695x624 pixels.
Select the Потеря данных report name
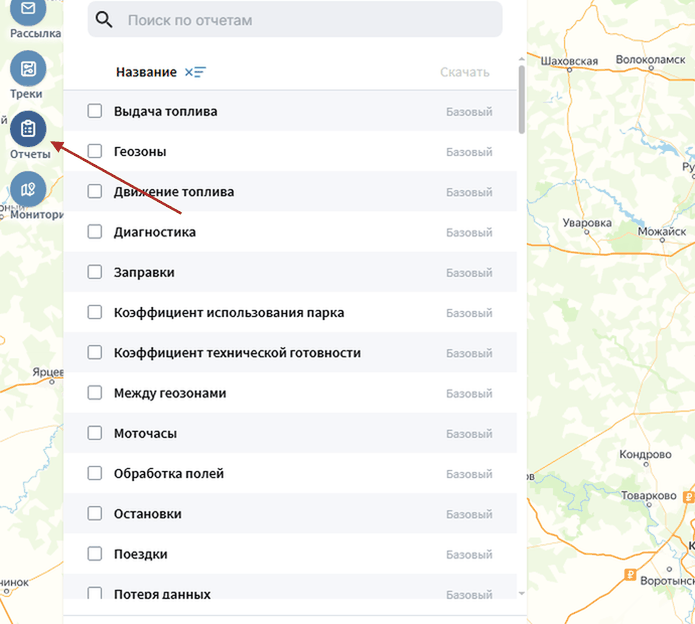pyautogui.click(x=162, y=593)
